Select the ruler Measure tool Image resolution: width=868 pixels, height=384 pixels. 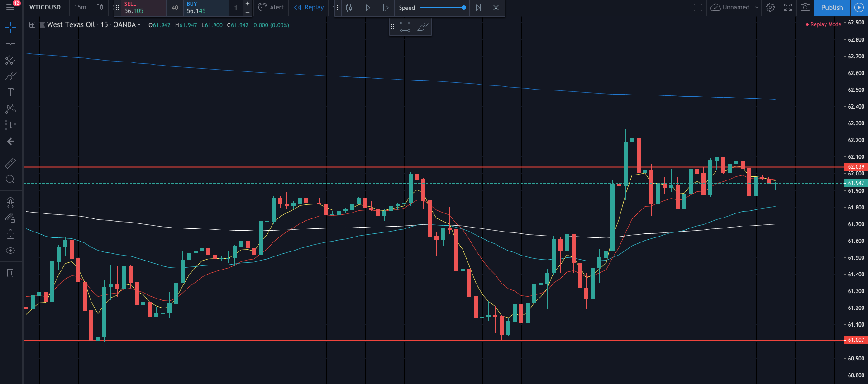click(10, 163)
